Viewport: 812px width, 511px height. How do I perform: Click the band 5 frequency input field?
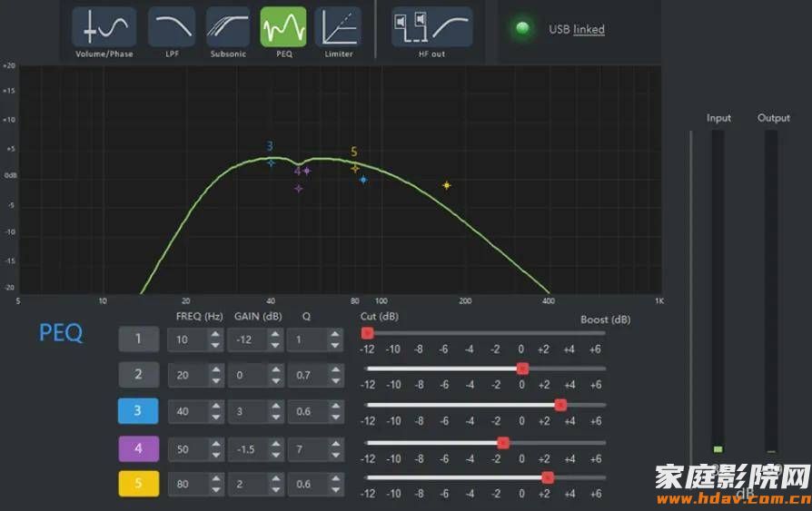tap(188, 485)
